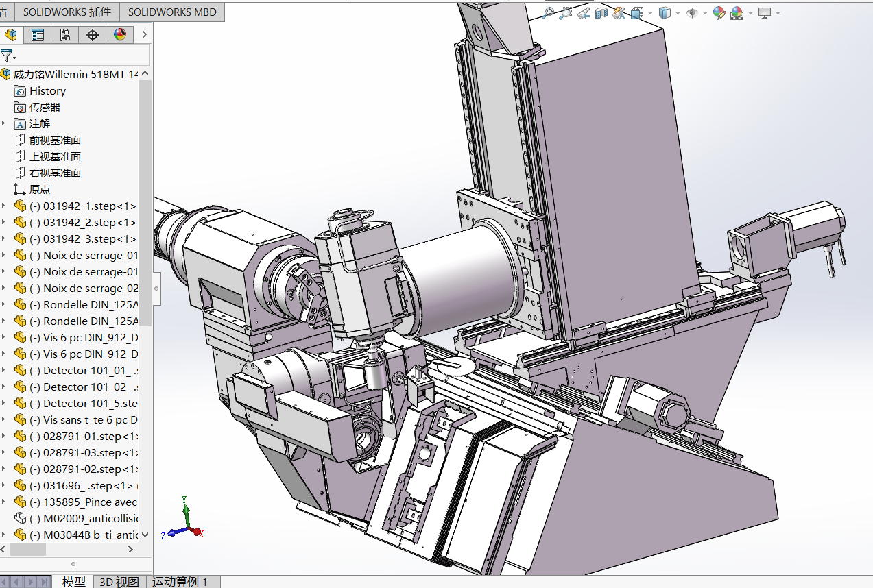Open View Settings dropdown arrow
Screen dimensions: 873x588
point(778,13)
